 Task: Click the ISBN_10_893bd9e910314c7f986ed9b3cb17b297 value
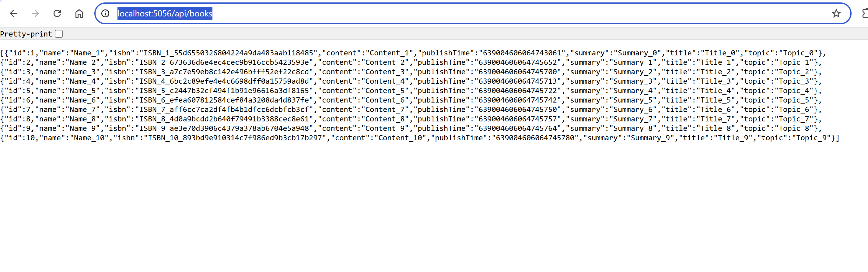235,138
